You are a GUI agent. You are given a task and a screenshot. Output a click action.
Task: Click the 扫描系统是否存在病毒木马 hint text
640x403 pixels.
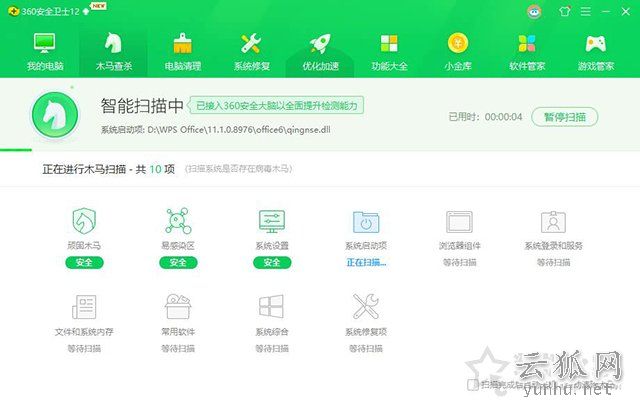coord(238,169)
